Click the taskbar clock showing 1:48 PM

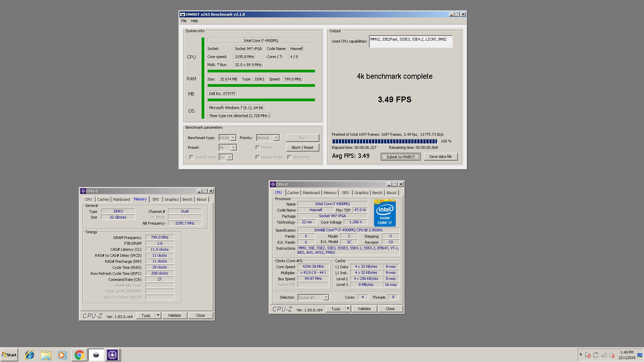tap(627, 355)
